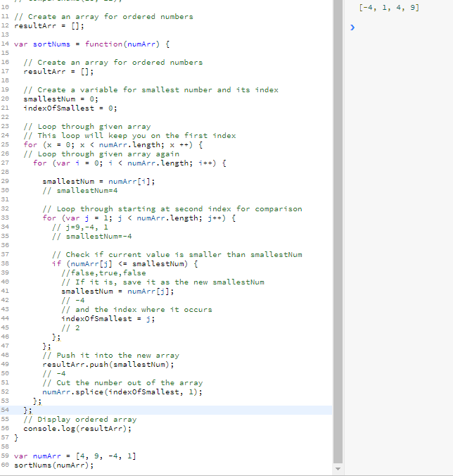
Task: Click 'resultArr = [];' on line 12
Action: [x=49, y=26]
